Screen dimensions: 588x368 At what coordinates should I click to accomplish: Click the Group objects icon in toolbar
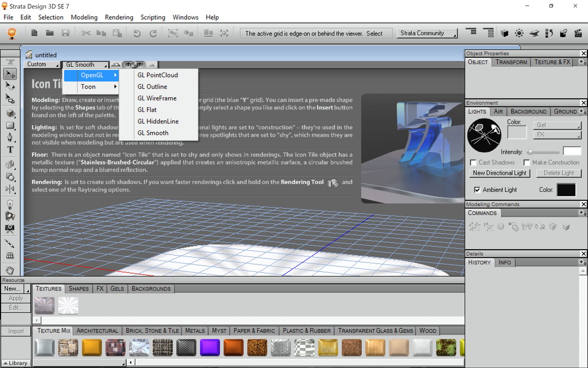pyautogui.click(x=173, y=33)
